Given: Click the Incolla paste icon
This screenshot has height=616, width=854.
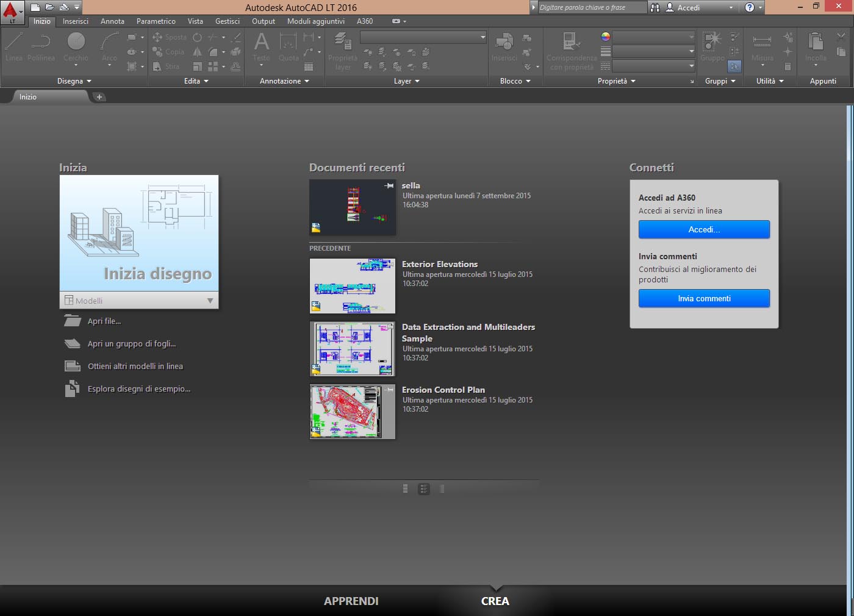Looking at the screenshot, I should pos(816,49).
